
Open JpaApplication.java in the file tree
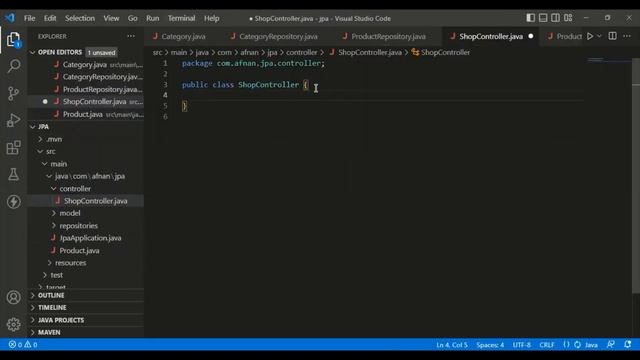point(90,238)
